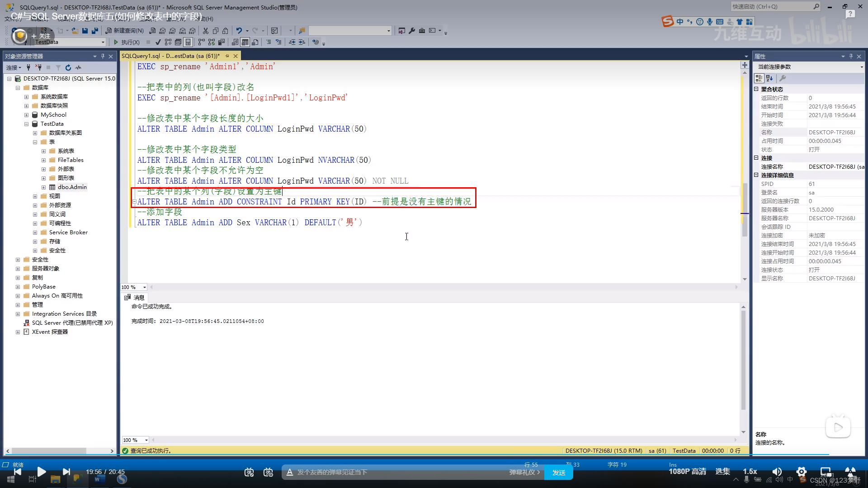The image size is (868, 488).
Task: Click the Open File folder icon
Action: coord(75,31)
